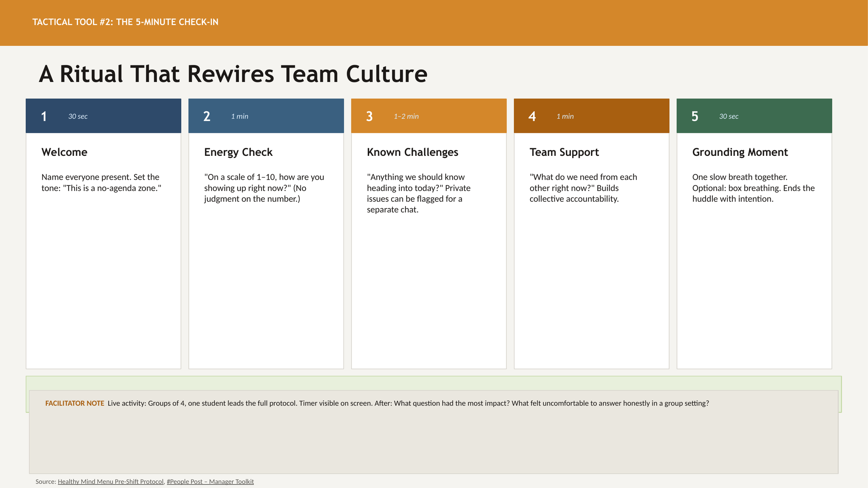This screenshot has width=868, height=488.
Task: Select the Grounding Moment card heading
Action: [740, 152]
